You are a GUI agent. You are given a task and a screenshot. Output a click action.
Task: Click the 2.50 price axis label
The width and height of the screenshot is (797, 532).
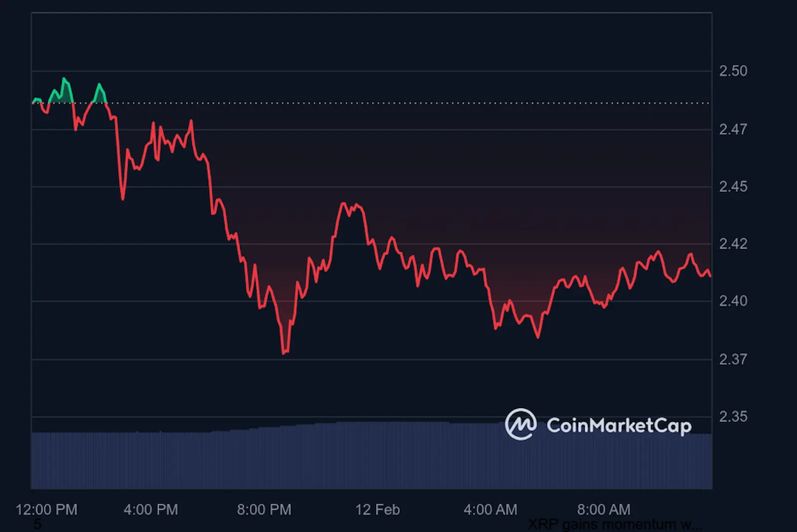tap(733, 71)
